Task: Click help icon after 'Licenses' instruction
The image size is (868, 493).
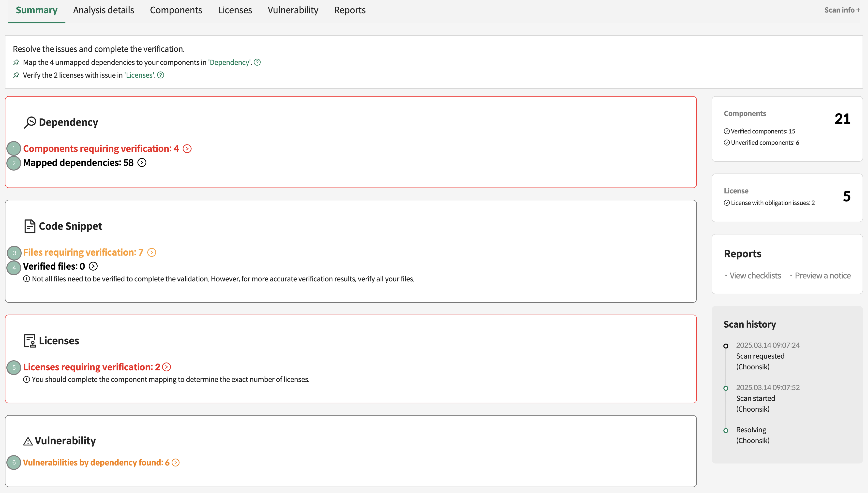Action: tap(161, 75)
